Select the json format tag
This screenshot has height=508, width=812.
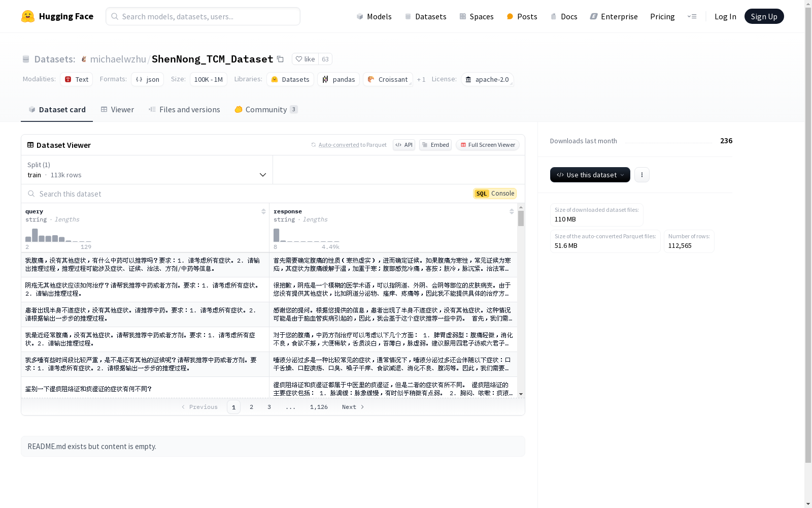(x=148, y=79)
